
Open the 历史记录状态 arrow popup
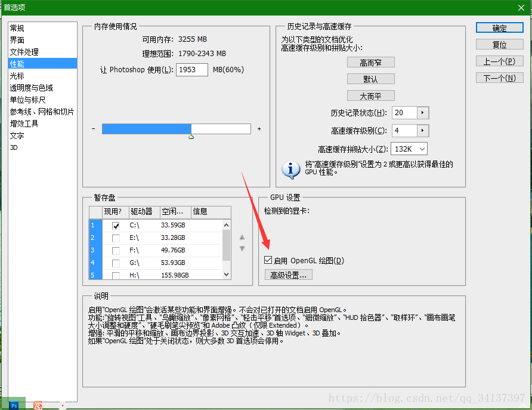(423, 113)
